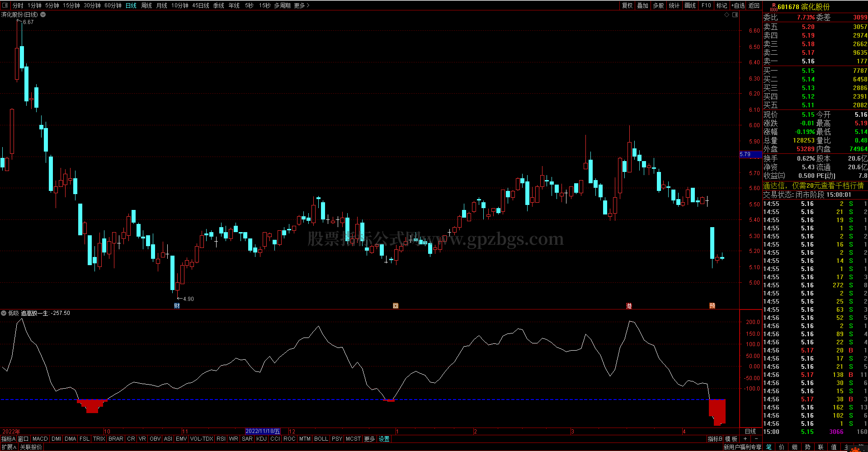The width and height of the screenshot is (868, 452).
Task: Zoom out chart with minus button
Action: (756, 439)
